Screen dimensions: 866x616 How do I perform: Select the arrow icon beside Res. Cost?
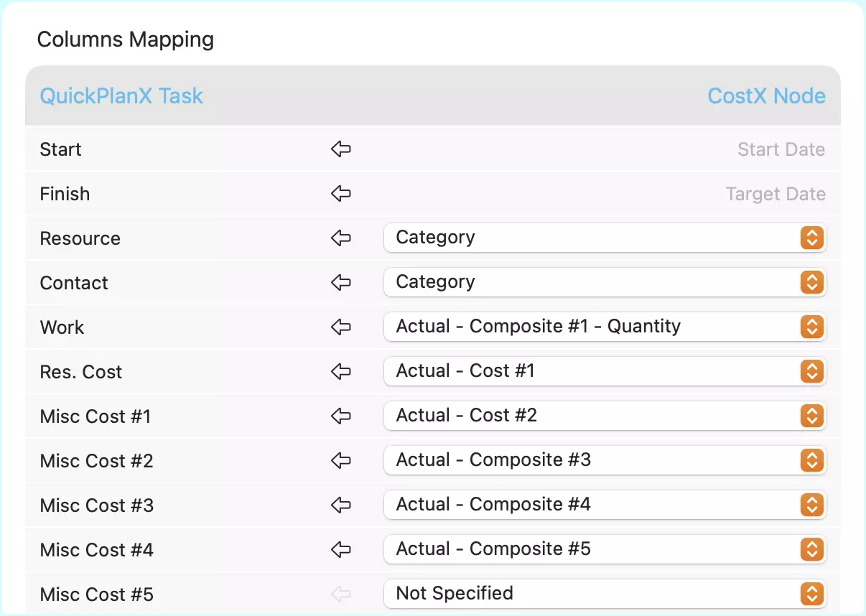[340, 372]
